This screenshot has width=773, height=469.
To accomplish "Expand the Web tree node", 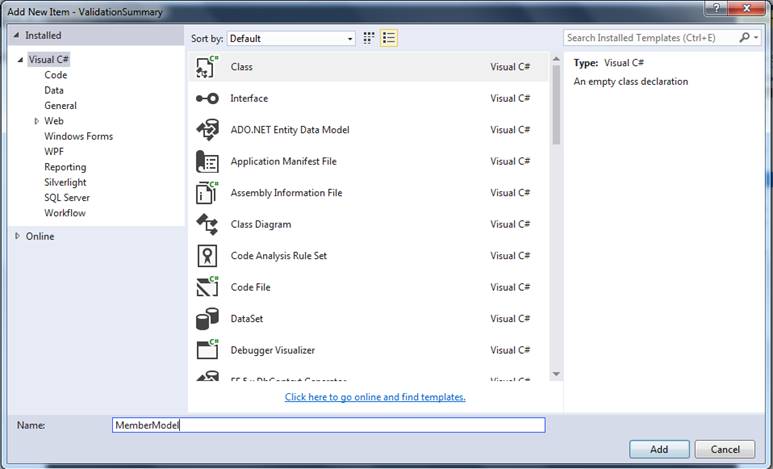I will [36, 121].
